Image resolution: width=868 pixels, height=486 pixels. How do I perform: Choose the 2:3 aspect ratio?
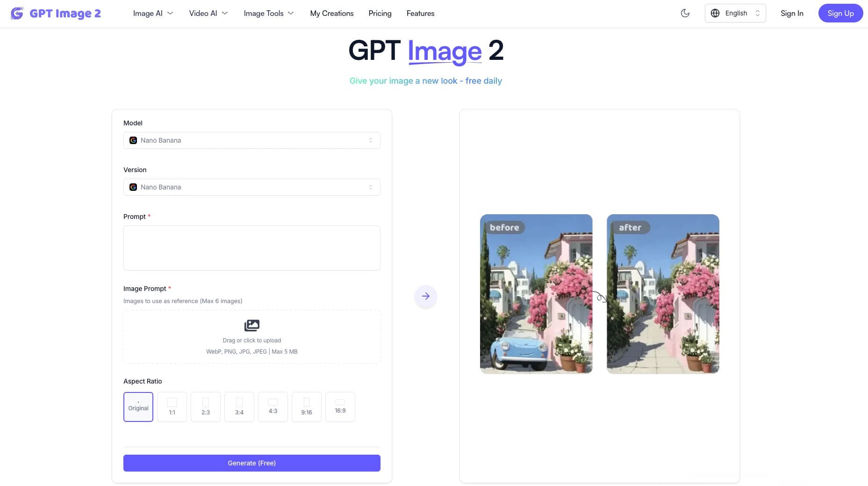(206, 407)
